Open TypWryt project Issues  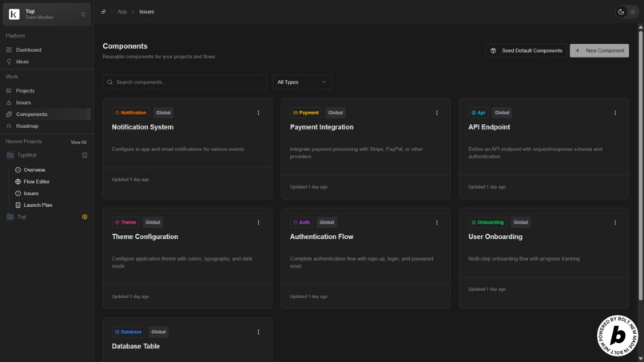click(x=31, y=193)
